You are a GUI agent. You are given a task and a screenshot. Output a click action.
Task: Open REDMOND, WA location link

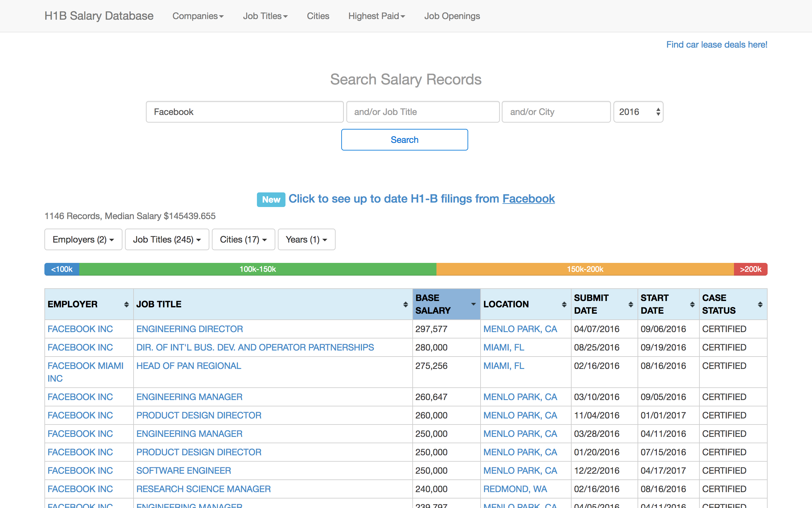(515, 489)
